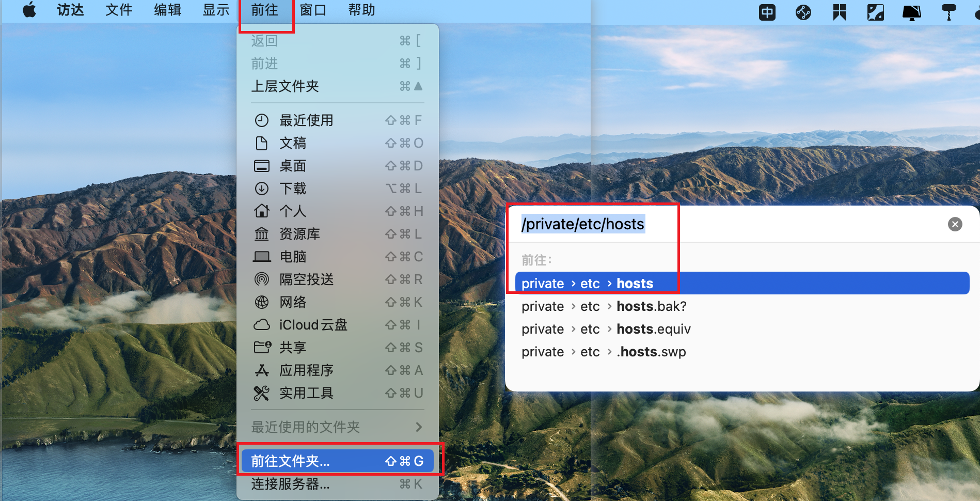Select the hosts.bak? suggestion
This screenshot has width=980, height=501.
click(x=742, y=306)
